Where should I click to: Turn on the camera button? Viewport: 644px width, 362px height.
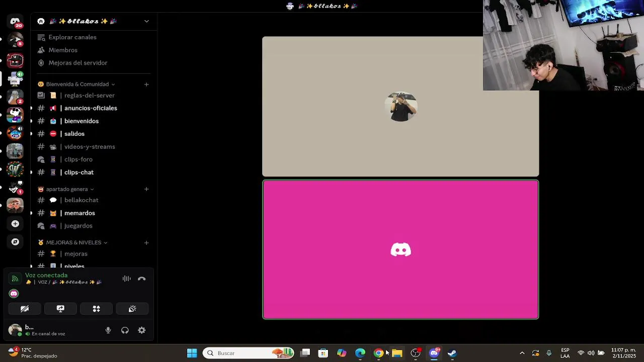(x=25, y=309)
